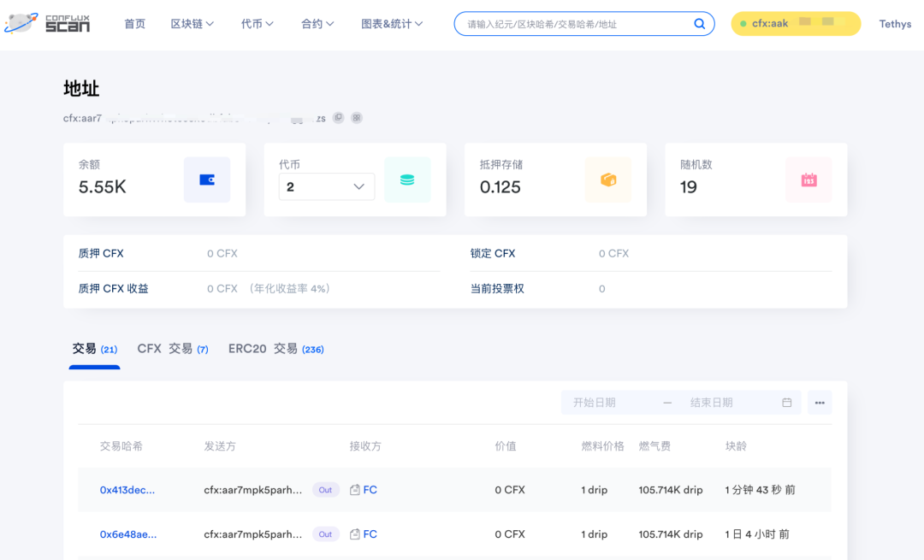Click the orange box icon in 抵押存储 card
Image resolution: width=924 pixels, height=560 pixels.
tap(608, 180)
